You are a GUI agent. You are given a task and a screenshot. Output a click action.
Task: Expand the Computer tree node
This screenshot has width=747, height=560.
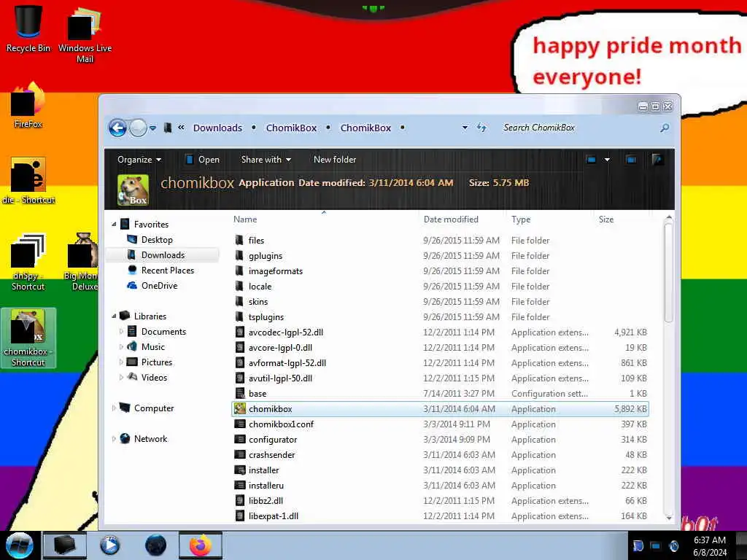(x=114, y=408)
